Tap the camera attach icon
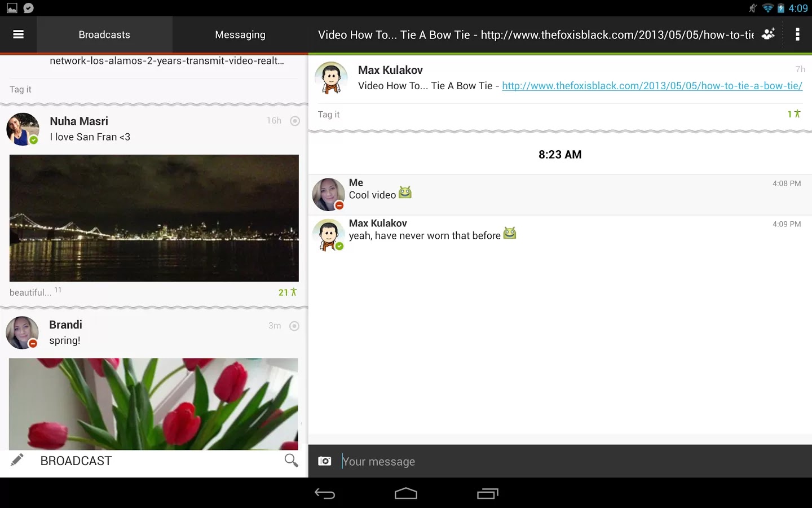Screen dimensions: 812x508 (325, 461)
